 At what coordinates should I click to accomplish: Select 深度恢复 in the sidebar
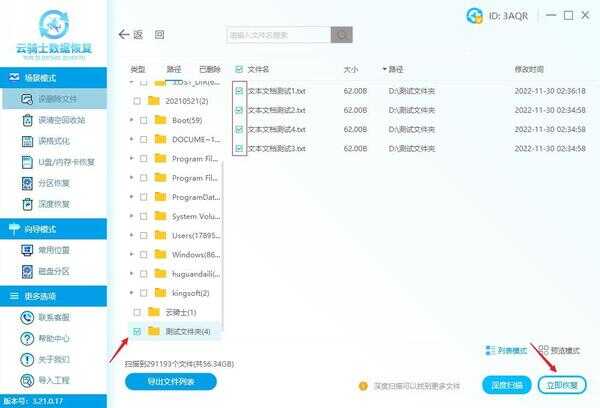click(x=54, y=204)
